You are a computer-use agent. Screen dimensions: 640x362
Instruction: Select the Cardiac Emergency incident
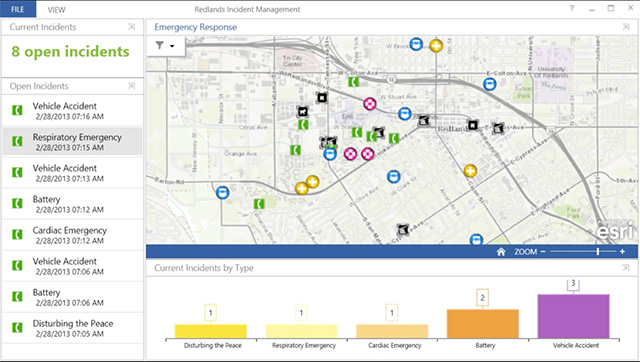(x=73, y=235)
